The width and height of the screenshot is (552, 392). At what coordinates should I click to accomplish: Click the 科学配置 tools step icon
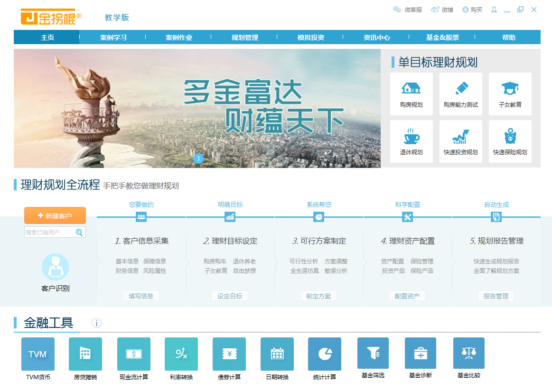(407, 217)
